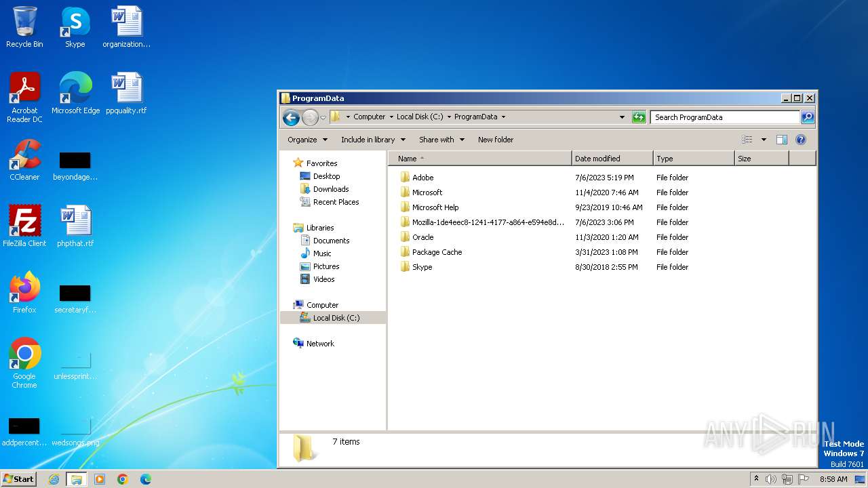Open Desktop under Favorites
Viewport: 868px width, 488px height.
pos(326,176)
